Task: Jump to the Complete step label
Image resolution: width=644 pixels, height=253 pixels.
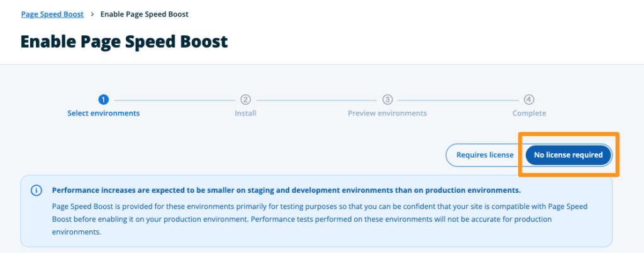Action: (530, 114)
